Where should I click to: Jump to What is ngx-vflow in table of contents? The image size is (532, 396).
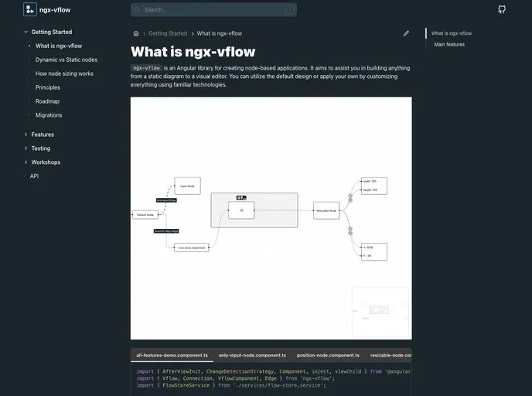click(452, 33)
